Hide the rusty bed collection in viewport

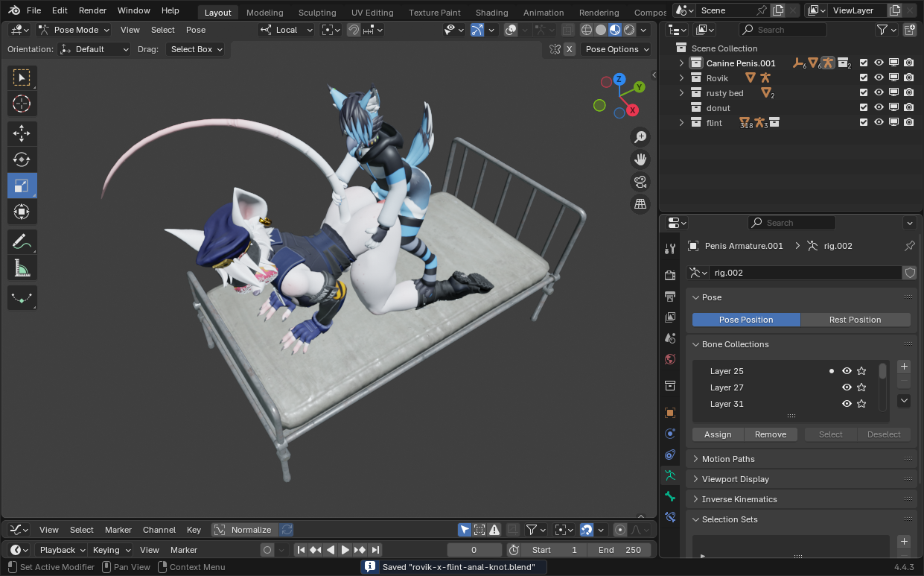pyautogui.click(x=879, y=92)
